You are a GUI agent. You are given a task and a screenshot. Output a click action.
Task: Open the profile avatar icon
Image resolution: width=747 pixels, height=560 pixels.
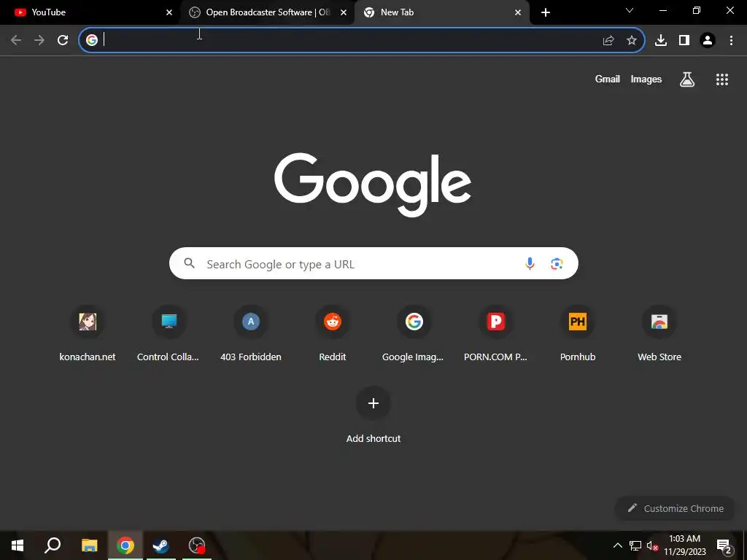tap(708, 41)
